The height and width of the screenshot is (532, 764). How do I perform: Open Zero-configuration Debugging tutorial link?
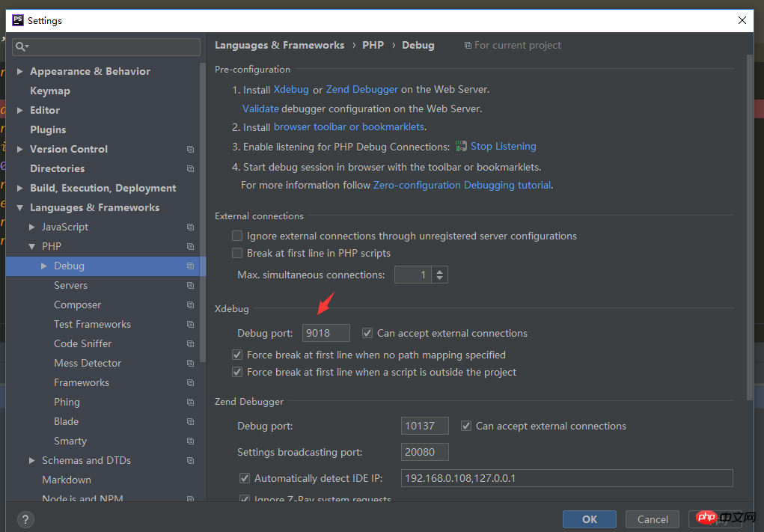coord(462,185)
